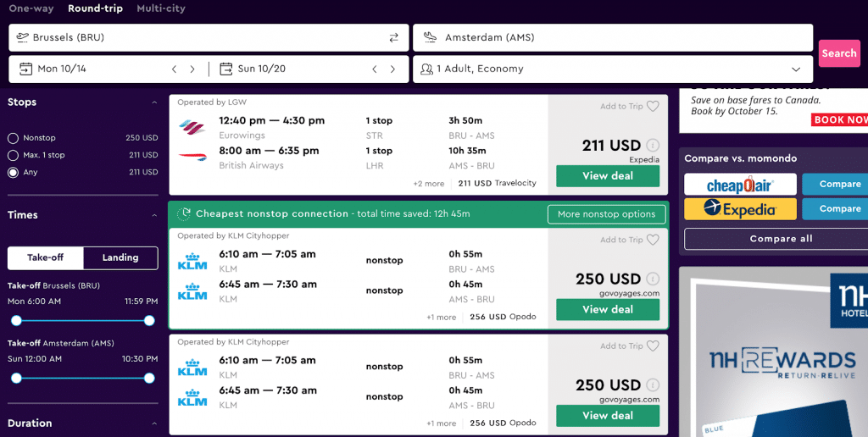Screen dimensions: 868x437
Task: Click the cheapOair logo
Action: (740, 185)
